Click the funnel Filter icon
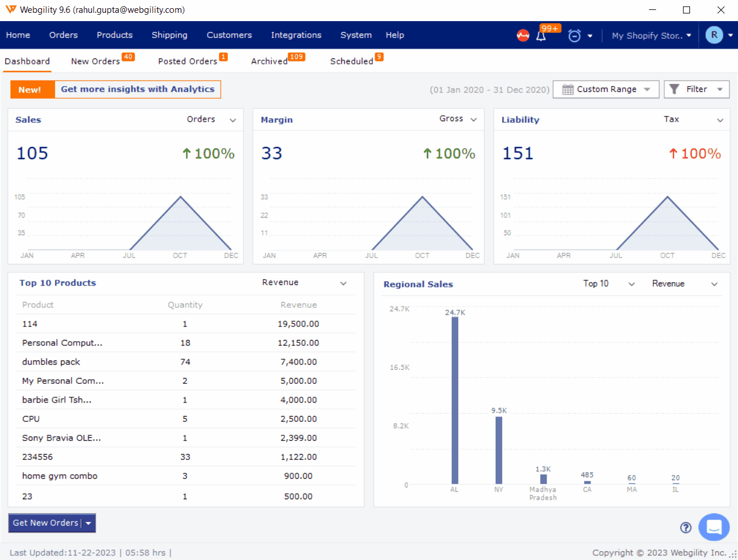Screen dimensions: 738x560 [x=674, y=89]
